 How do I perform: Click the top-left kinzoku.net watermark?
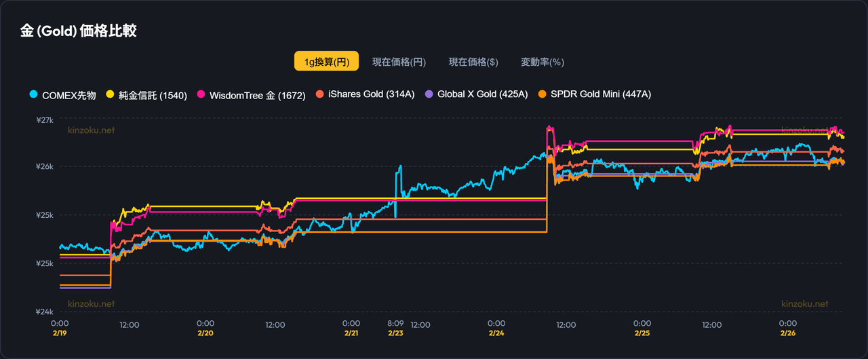coord(92,130)
